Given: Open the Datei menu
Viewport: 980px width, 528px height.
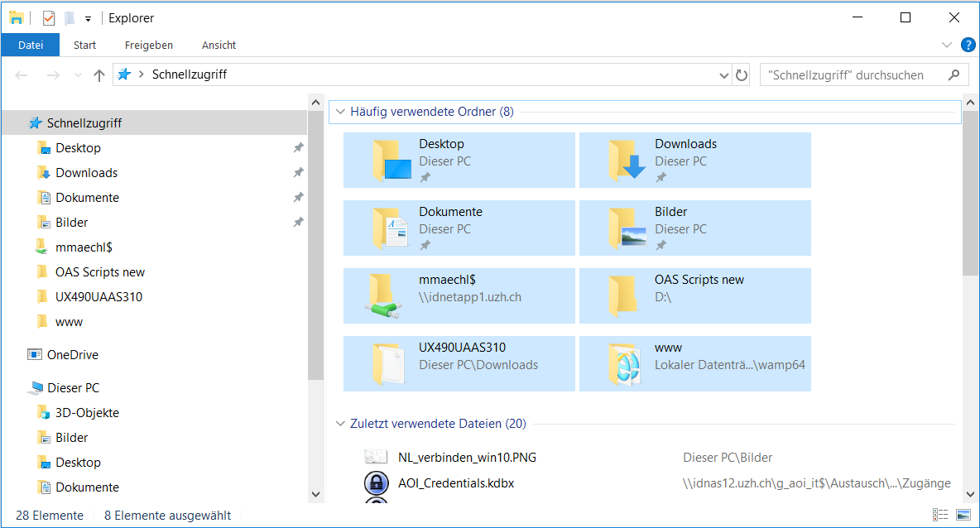Looking at the screenshot, I should (31, 45).
